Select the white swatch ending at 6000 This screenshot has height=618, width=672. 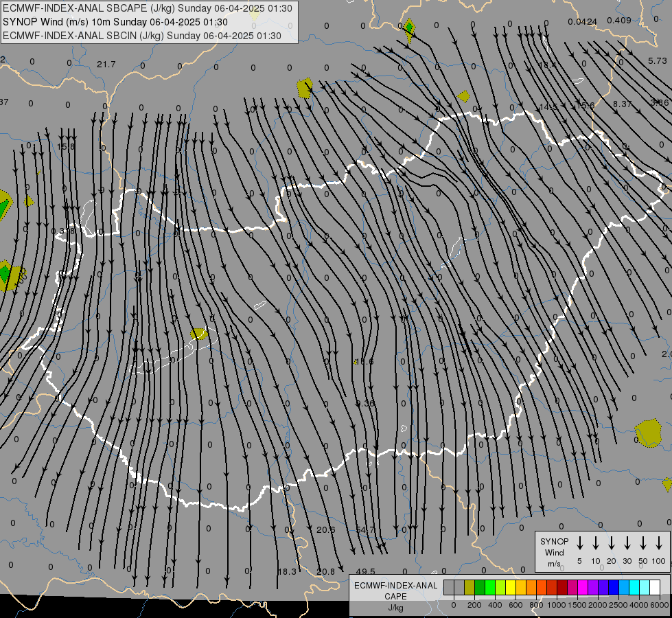[x=654, y=588]
